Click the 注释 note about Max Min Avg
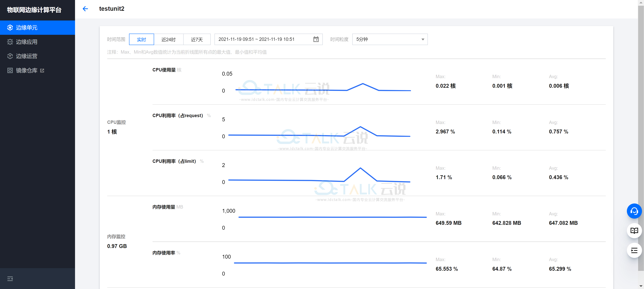This screenshot has width=644, height=289. tap(187, 52)
